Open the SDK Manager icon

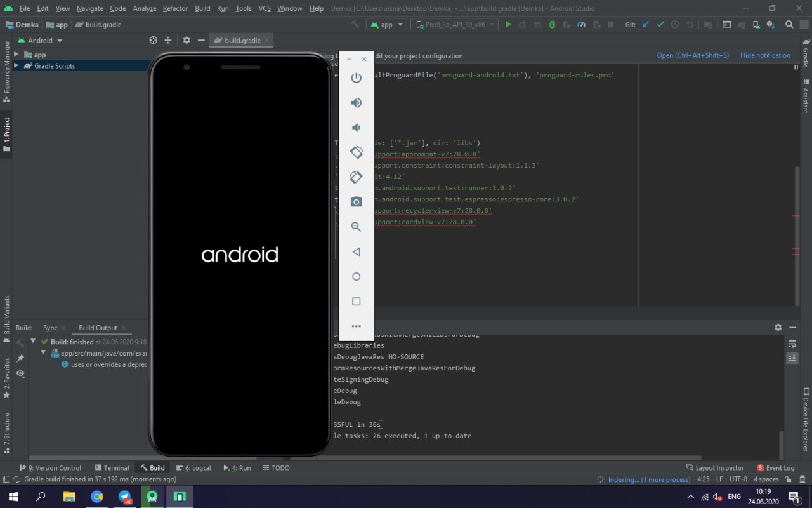771,25
